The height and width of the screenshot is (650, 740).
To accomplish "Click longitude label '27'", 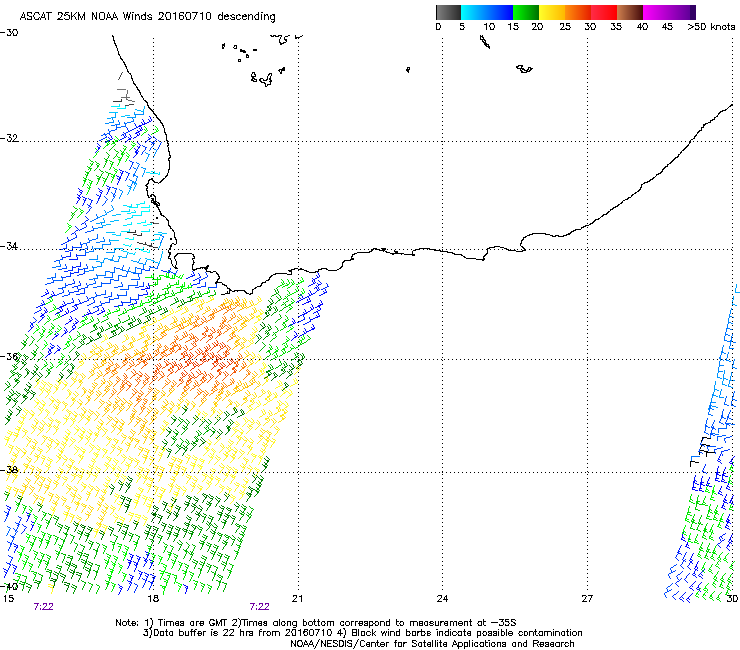I will click(587, 599).
